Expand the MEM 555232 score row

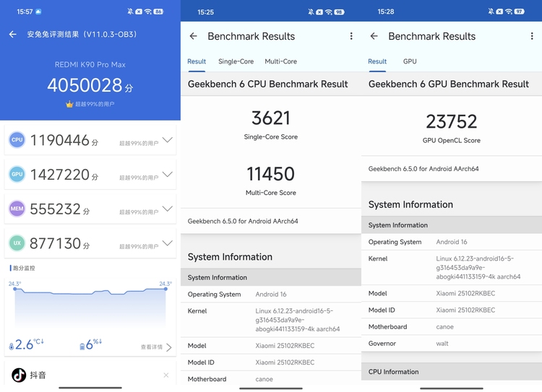[168, 208]
